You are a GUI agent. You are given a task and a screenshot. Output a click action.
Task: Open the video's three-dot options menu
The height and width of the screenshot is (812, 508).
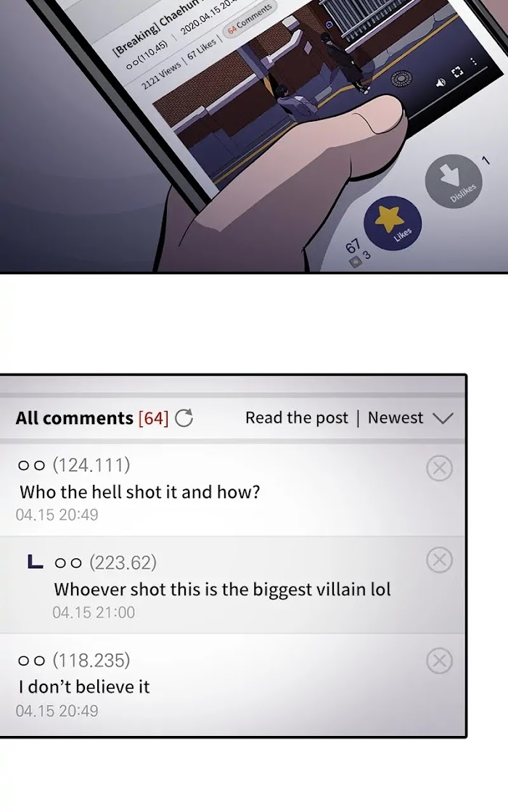tap(472, 61)
